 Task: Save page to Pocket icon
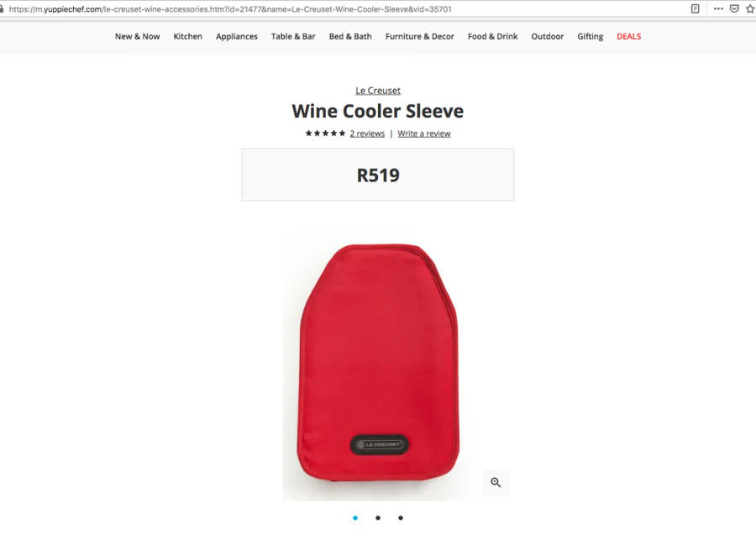(x=734, y=8)
